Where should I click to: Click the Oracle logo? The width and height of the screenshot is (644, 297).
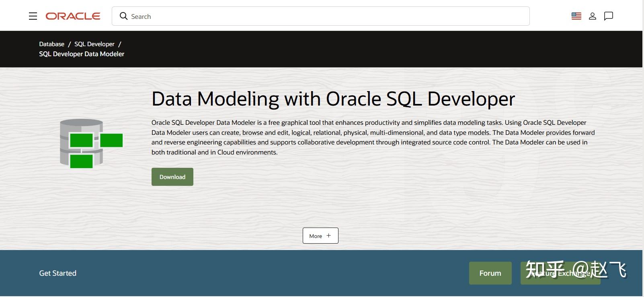point(73,16)
